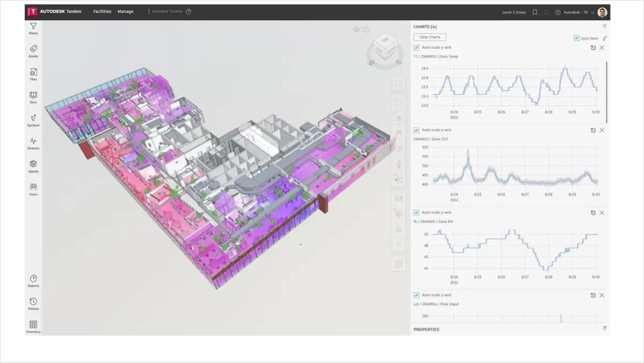
Task: Open the Streams sidebar icon
Action: (x=34, y=144)
